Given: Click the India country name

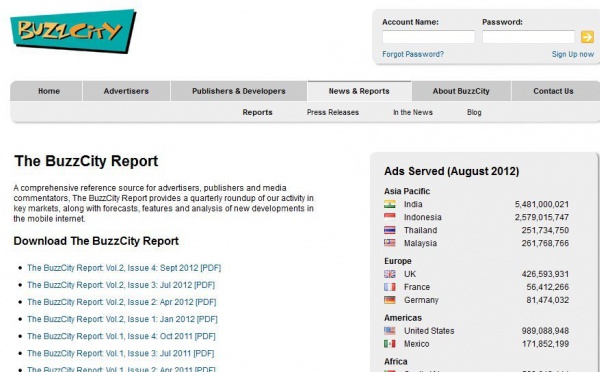Looking at the screenshot, I should (x=413, y=204).
